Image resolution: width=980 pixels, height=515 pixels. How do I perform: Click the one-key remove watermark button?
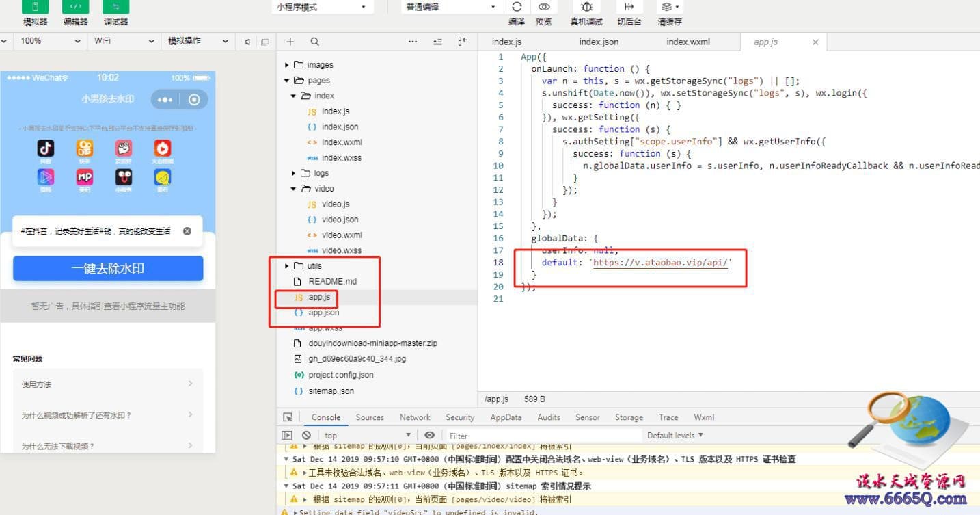[x=108, y=269]
